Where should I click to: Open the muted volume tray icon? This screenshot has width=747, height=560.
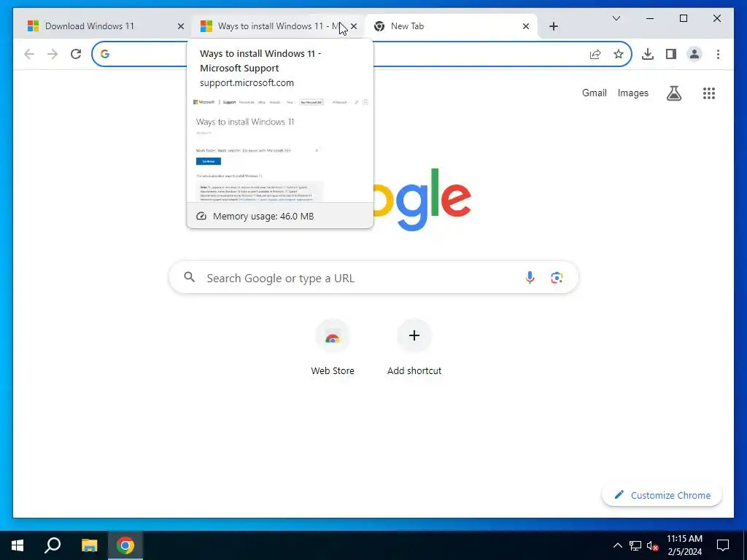653,545
